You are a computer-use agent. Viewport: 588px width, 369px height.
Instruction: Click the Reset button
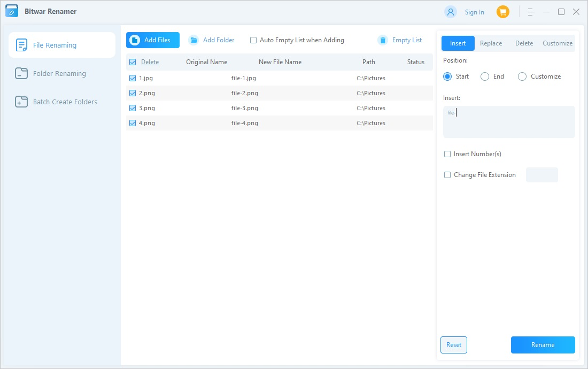point(454,345)
